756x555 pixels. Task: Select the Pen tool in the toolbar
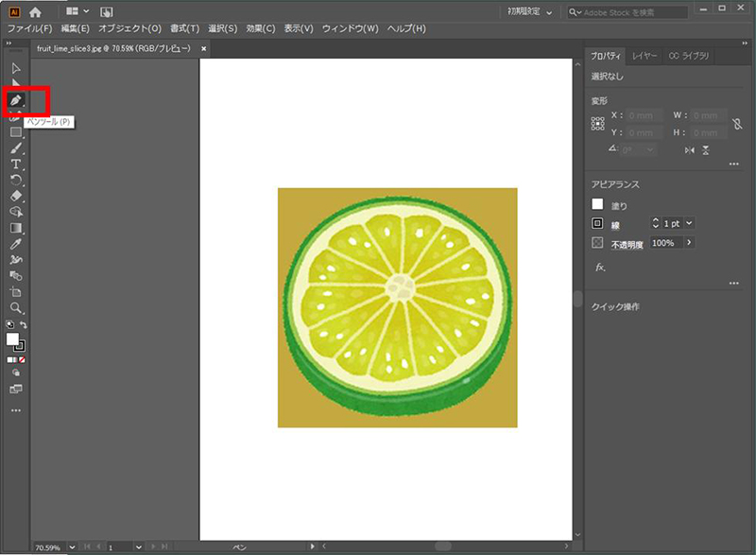click(x=16, y=99)
